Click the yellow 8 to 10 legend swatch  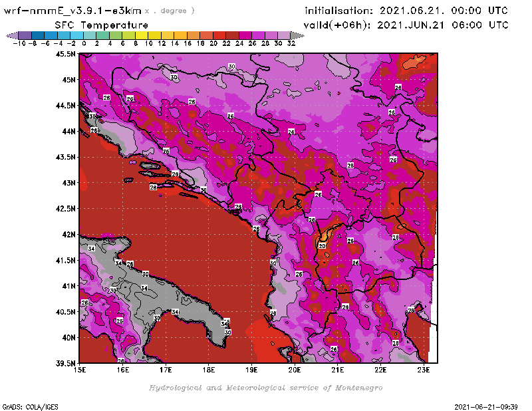[142, 35]
